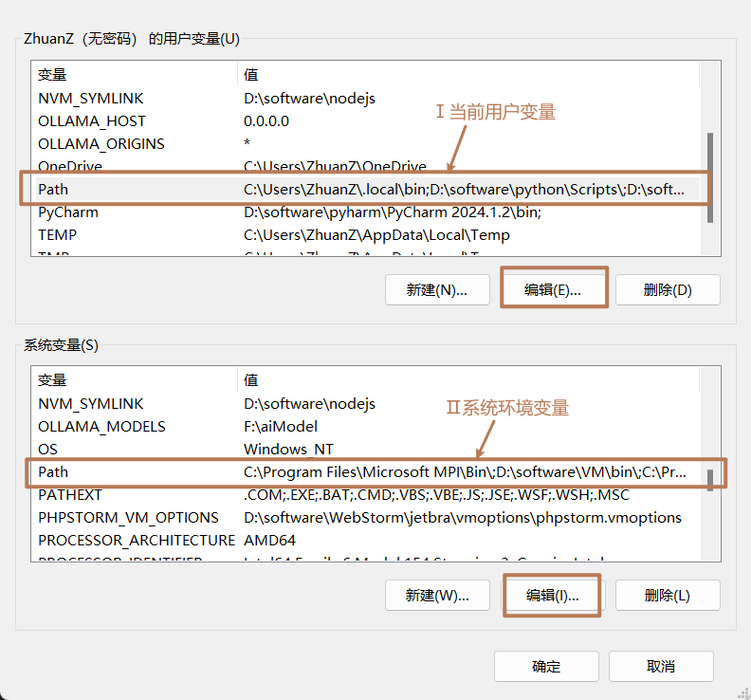This screenshot has width=751, height=700.
Task: Select user variable TEMP row
Action: coord(368,235)
